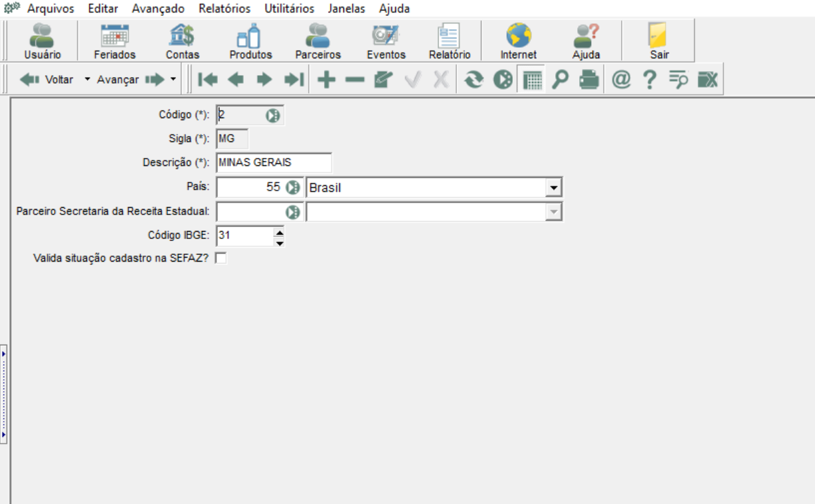
Task: Go to the previous record arrow
Action: (236, 80)
